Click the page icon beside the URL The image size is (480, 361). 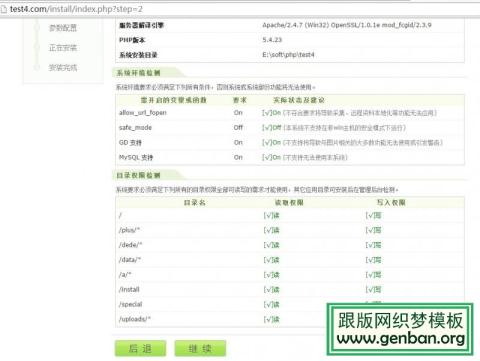(x=4, y=9)
